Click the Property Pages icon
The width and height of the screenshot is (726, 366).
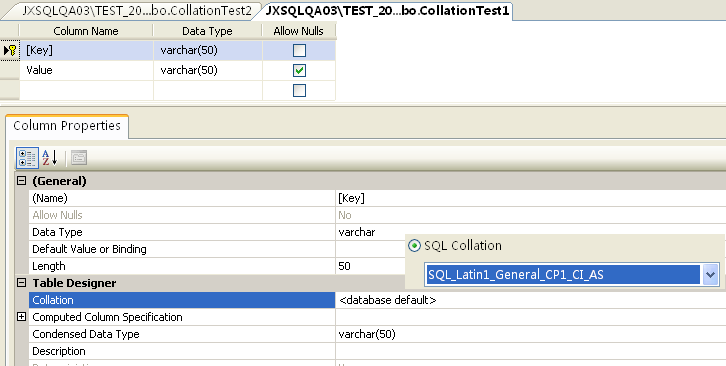click(x=79, y=158)
